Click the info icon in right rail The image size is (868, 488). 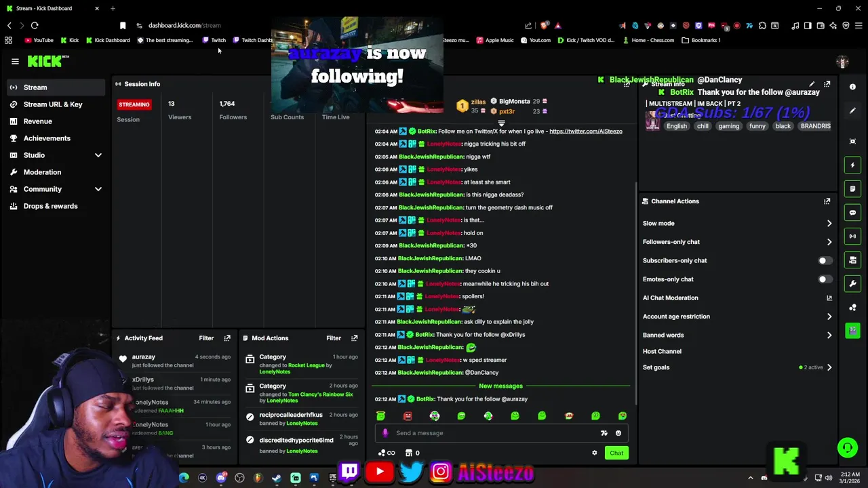(x=852, y=87)
